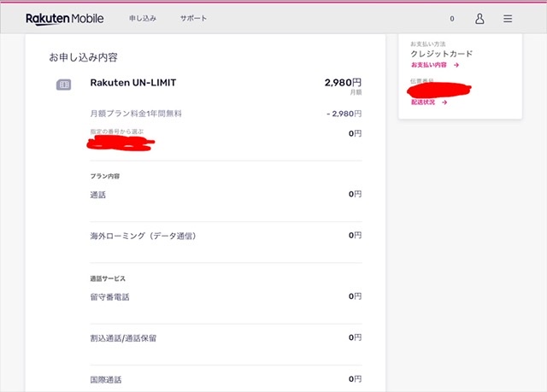Image resolution: width=547 pixels, height=392 pixels.
Task: Click the SIM card icon beside Rakuten UN-LIMIT
Action: point(63,85)
